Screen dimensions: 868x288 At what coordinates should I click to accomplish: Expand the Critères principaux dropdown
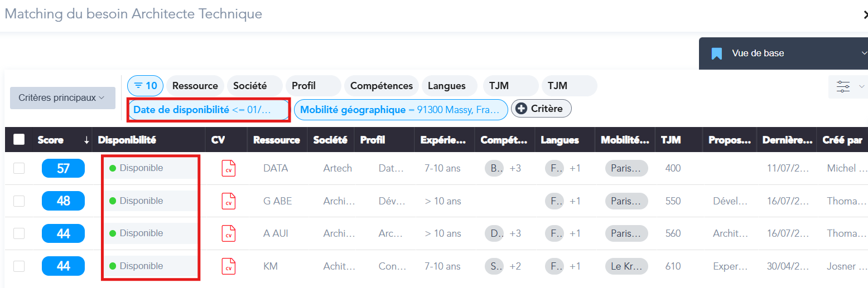(x=62, y=98)
